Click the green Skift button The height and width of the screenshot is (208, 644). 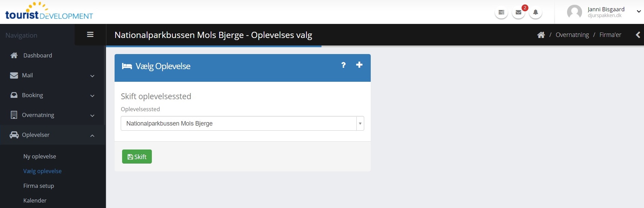click(x=137, y=157)
